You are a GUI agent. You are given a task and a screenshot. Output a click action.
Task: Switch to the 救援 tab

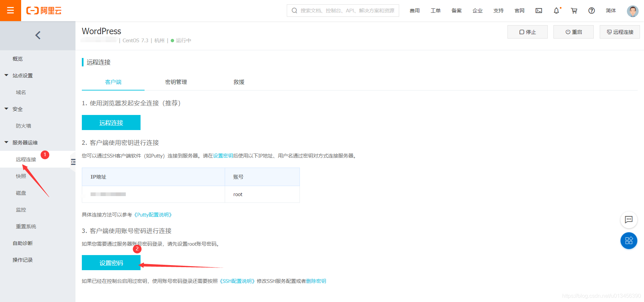pyautogui.click(x=239, y=82)
